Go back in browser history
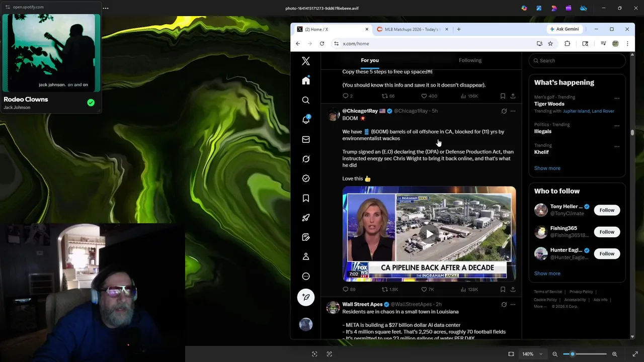Viewport: 644px width, 362px height. coord(298,44)
